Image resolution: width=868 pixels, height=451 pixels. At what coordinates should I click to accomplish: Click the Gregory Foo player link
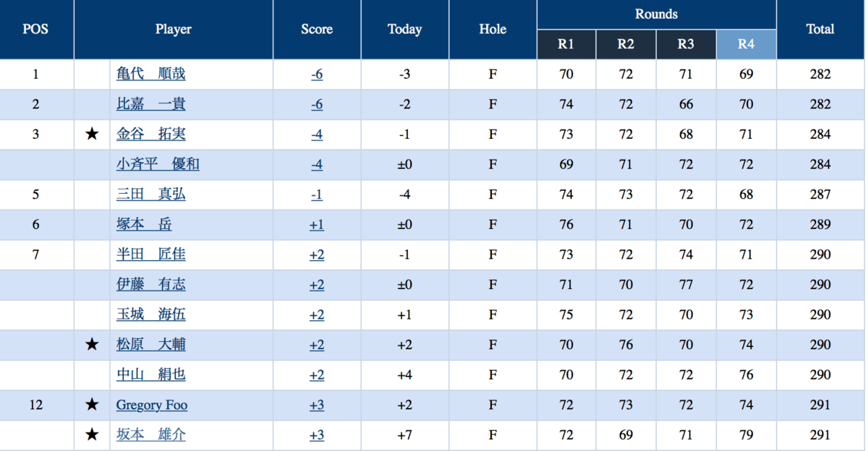coord(152,405)
